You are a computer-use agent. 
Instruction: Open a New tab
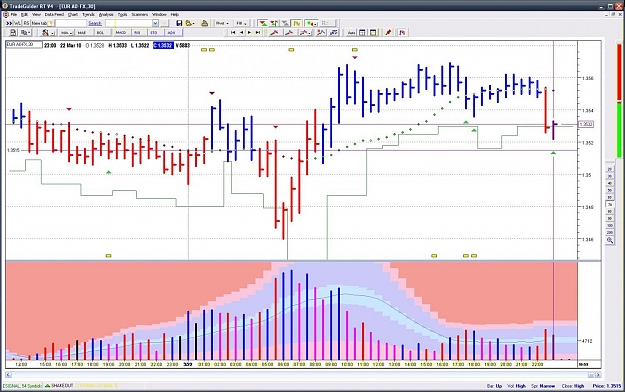click(x=42, y=23)
